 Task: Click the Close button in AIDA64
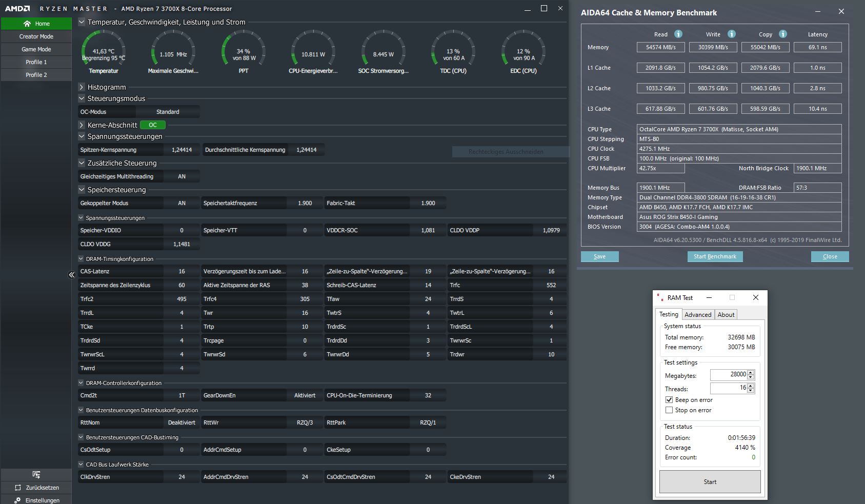(830, 256)
